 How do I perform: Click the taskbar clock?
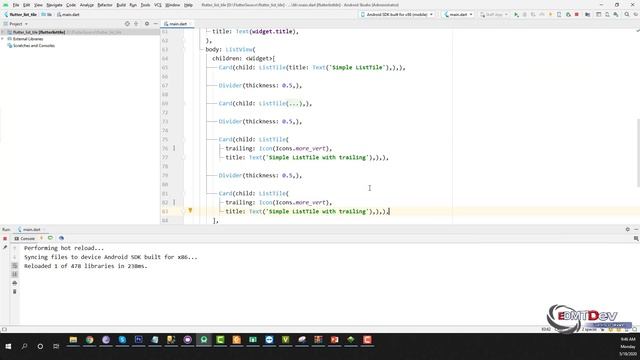coord(628,346)
